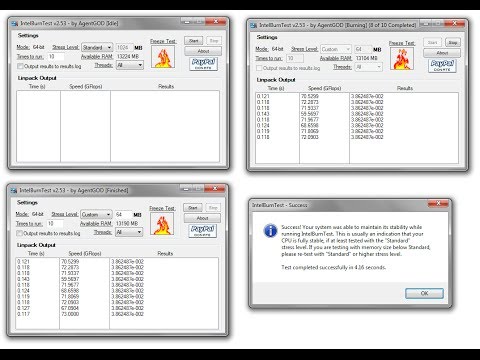Click Freeze Test label in Finished window
480x360 pixels.
[x=162, y=208]
